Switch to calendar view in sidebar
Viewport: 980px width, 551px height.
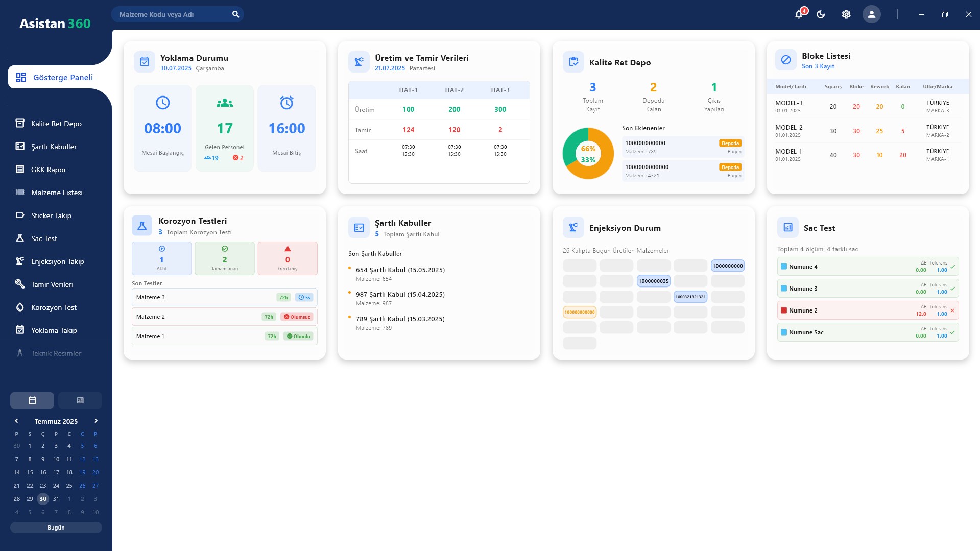[x=32, y=400]
